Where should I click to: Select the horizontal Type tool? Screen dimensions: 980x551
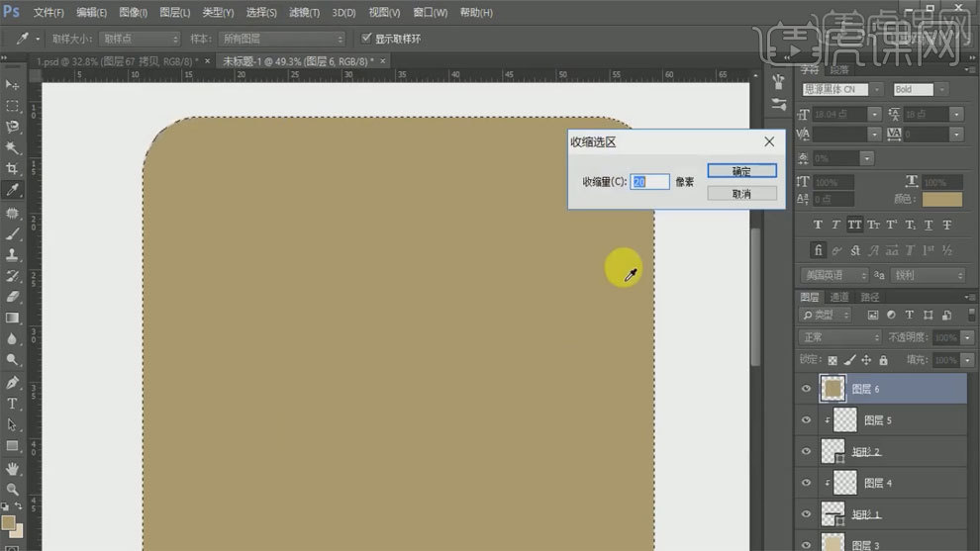click(x=13, y=404)
